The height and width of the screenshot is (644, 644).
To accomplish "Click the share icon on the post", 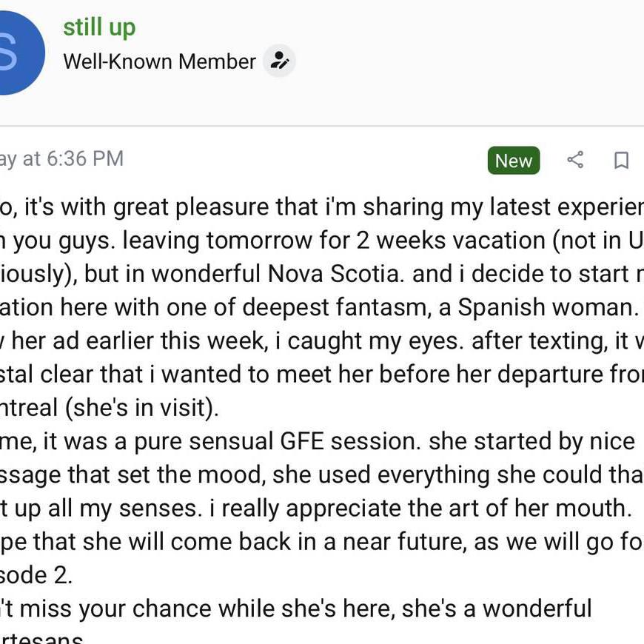I will [x=575, y=160].
